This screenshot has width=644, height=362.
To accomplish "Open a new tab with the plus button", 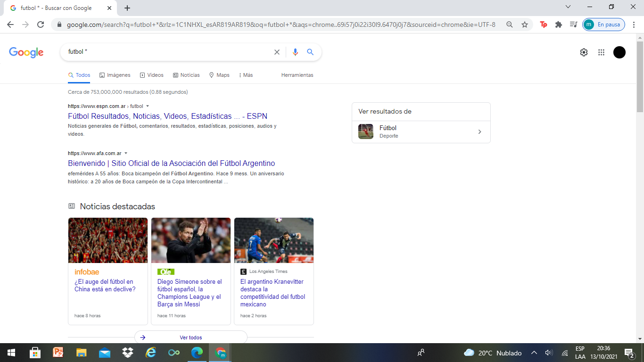I will [127, 8].
